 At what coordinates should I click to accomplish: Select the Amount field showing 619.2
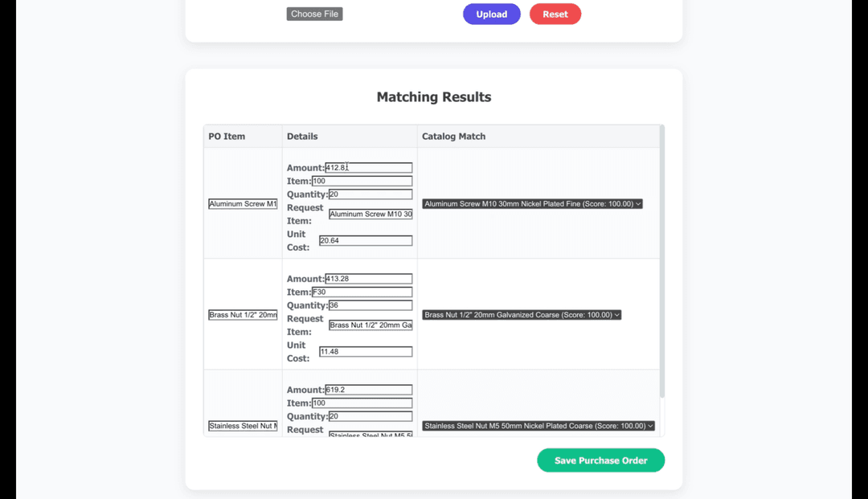(366, 389)
